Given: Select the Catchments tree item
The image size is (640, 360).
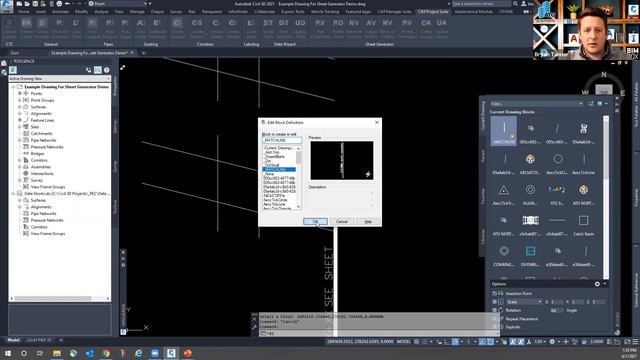Looking at the screenshot, I should (x=41, y=133).
